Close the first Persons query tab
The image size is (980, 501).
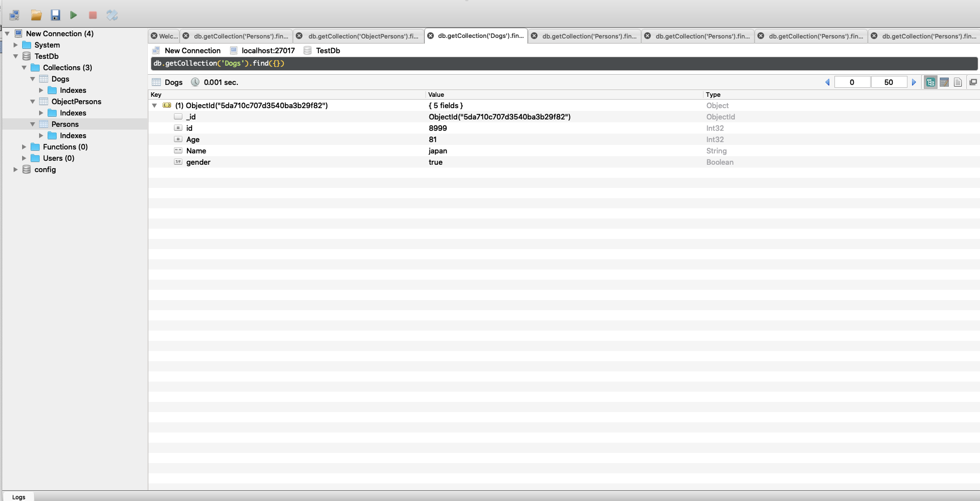coord(186,36)
